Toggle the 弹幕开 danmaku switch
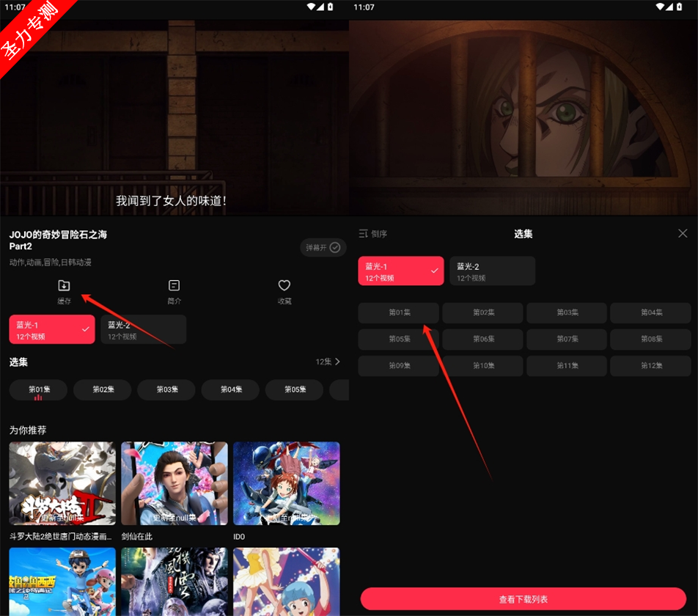 click(x=323, y=247)
